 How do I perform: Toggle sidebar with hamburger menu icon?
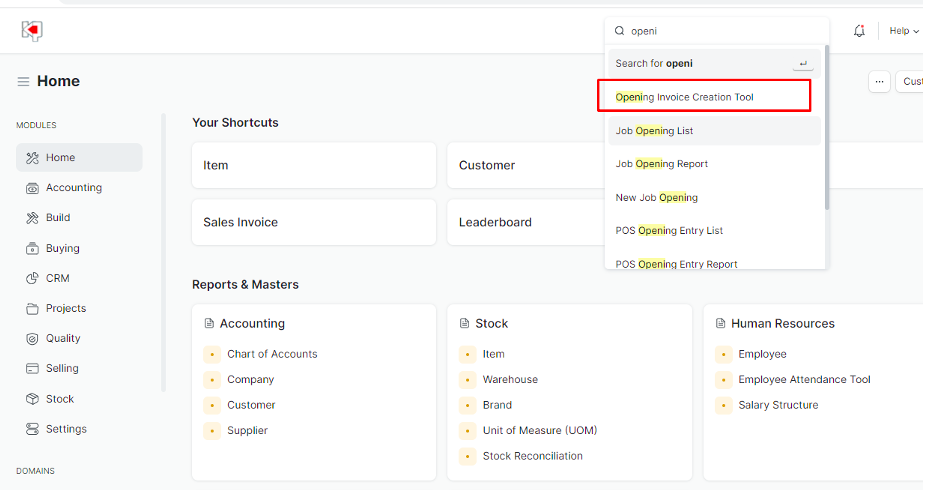tap(23, 82)
